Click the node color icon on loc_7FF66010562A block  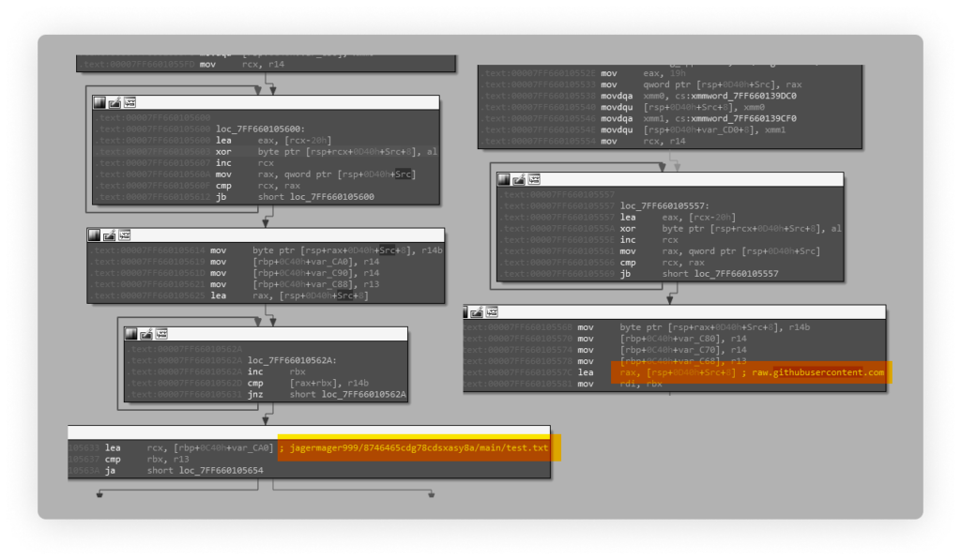click(x=131, y=334)
